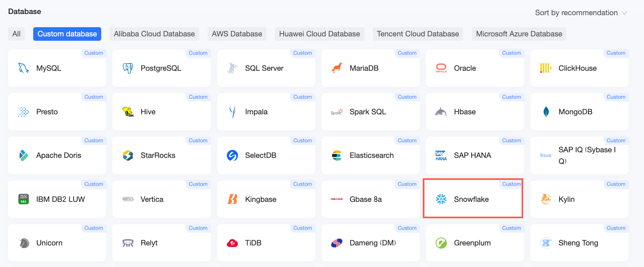Click the Custom tag on MySQL card

pos(94,53)
